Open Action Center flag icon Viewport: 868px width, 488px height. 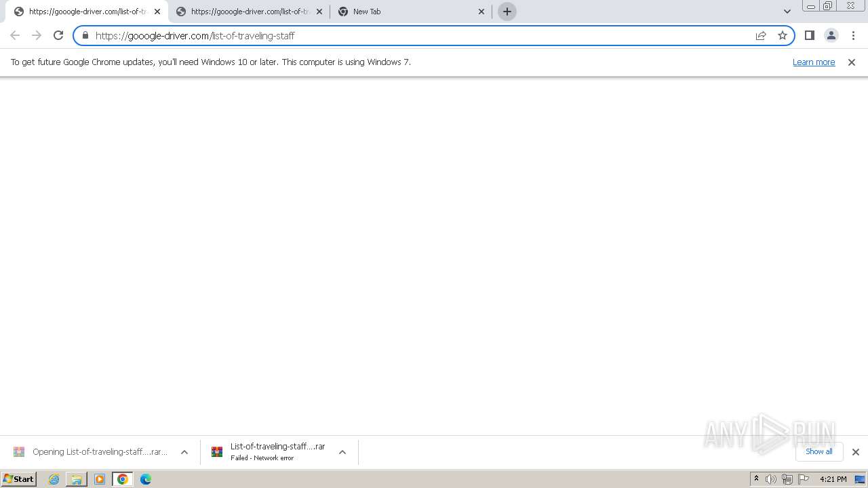(x=804, y=479)
